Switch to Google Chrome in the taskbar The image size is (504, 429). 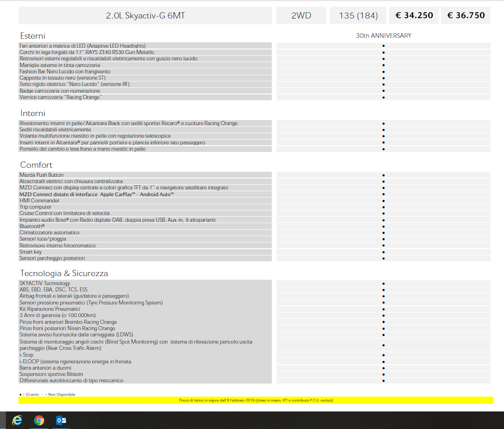(x=39, y=420)
